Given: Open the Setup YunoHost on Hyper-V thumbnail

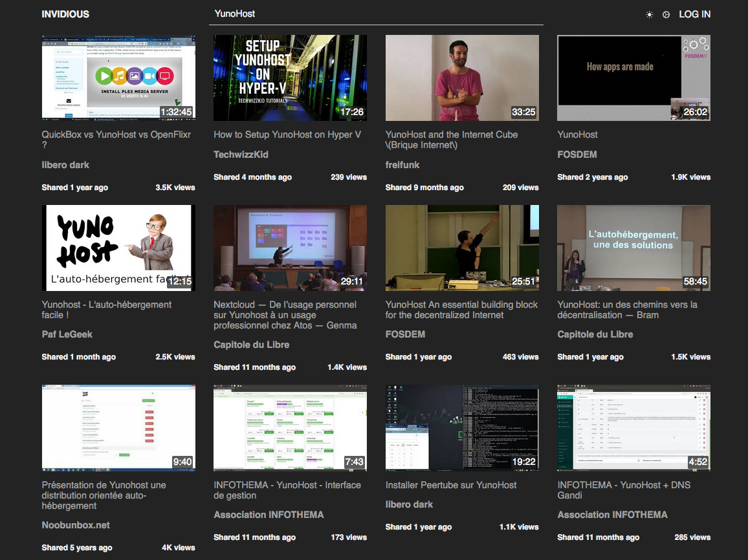Looking at the screenshot, I should [x=290, y=78].
